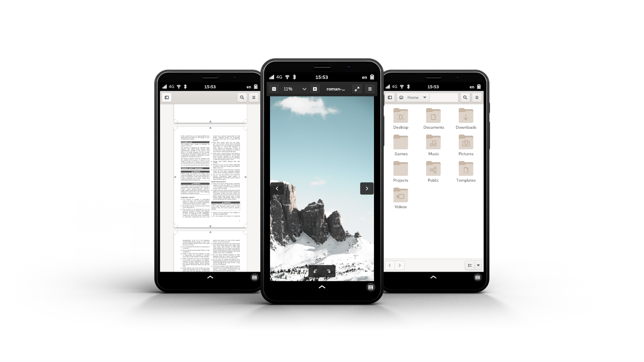Click previous image navigation arrow button

pyautogui.click(x=276, y=188)
